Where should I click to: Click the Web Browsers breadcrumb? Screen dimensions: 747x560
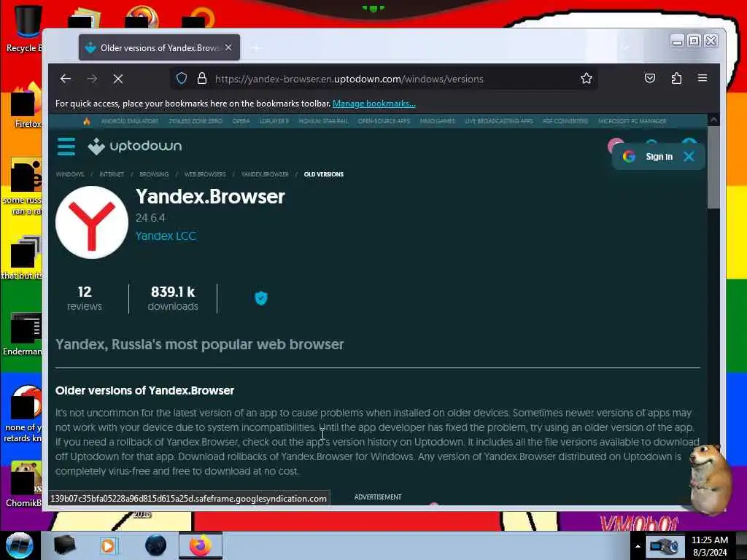[205, 174]
